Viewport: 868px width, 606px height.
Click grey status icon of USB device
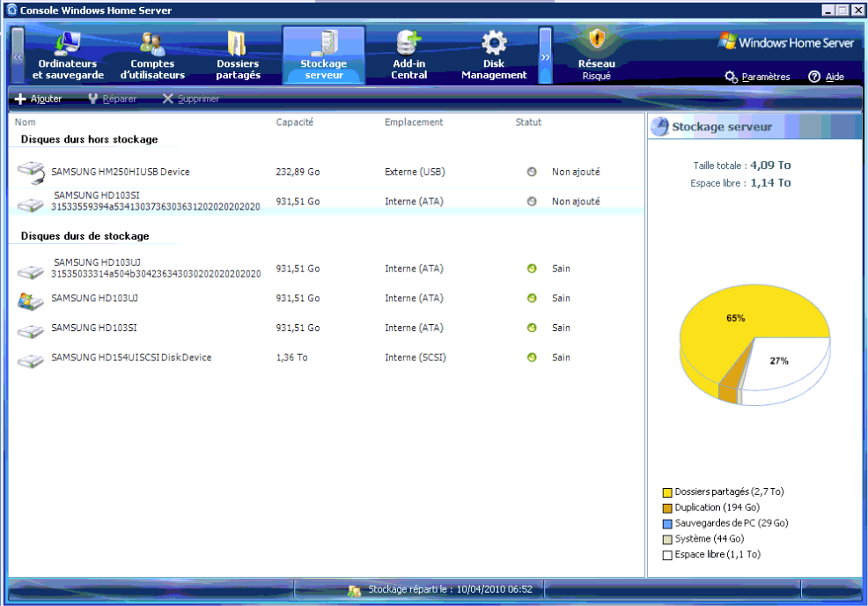tap(532, 172)
